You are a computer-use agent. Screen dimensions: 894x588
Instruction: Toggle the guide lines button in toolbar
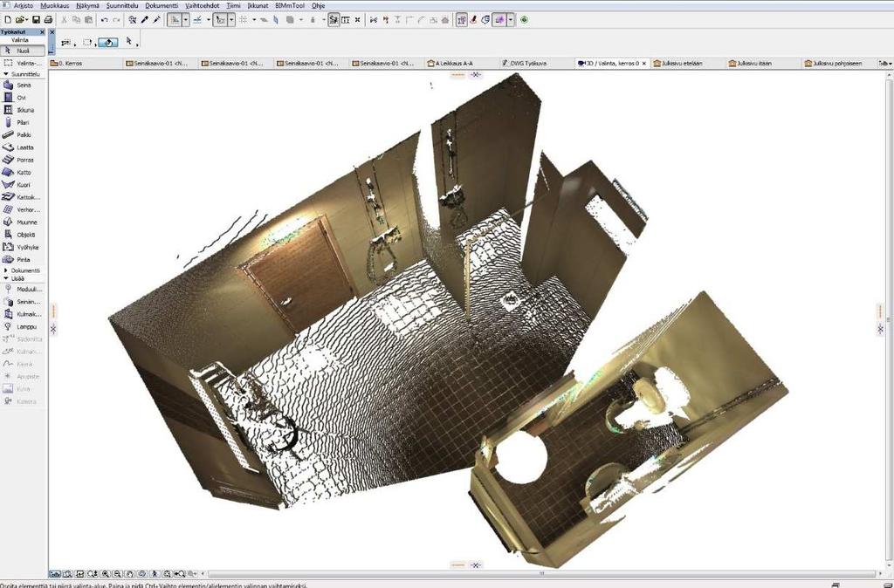coord(175,20)
